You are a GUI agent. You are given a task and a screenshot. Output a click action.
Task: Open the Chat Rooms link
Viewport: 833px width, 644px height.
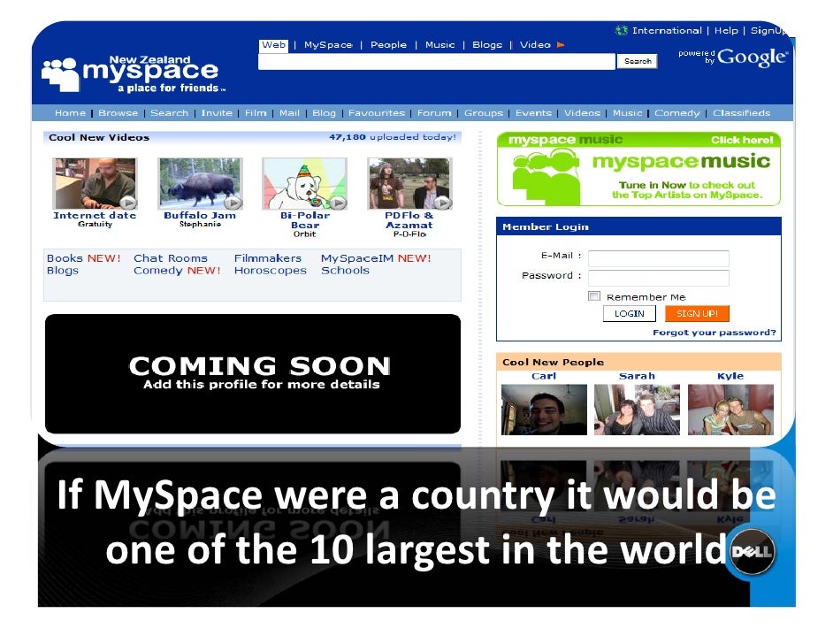pyautogui.click(x=171, y=258)
